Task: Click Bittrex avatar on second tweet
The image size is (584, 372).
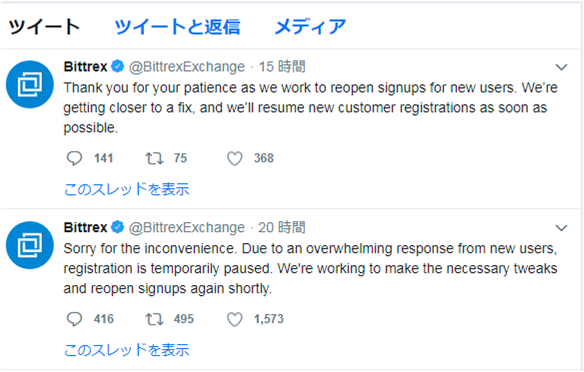Action: click(30, 245)
